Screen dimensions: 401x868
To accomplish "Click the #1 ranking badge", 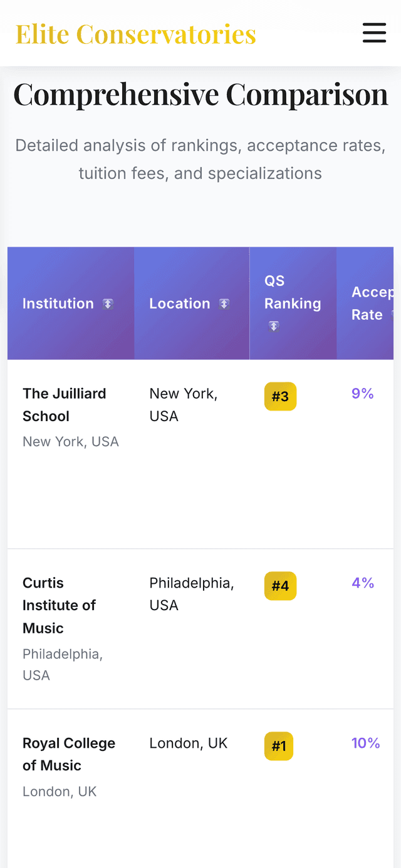I will point(279,746).
